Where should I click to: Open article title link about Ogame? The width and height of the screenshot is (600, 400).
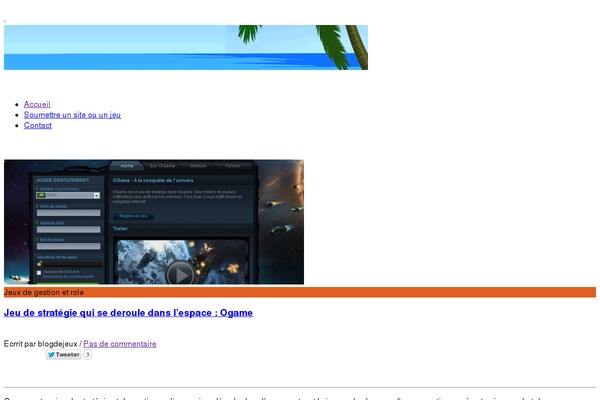click(x=128, y=313)
